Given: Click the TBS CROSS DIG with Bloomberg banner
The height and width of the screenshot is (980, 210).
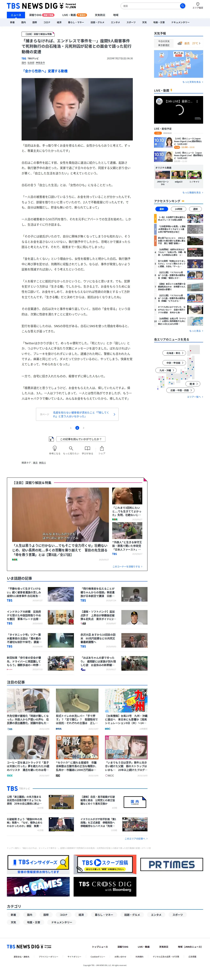Looking at the screenshot, I should point(105,886).
